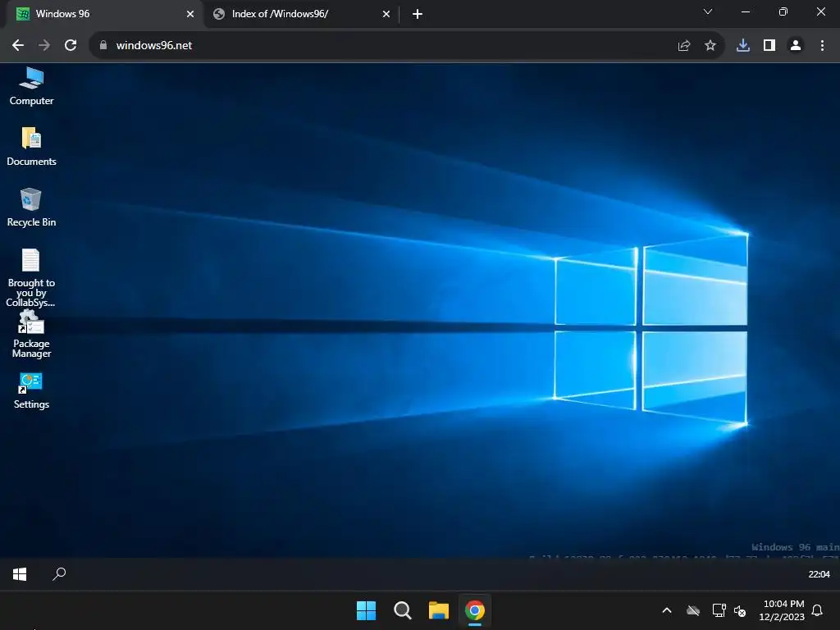840x630 pixels.
Task: Minimize the Chrome window
Action: [x=745, y=11]
